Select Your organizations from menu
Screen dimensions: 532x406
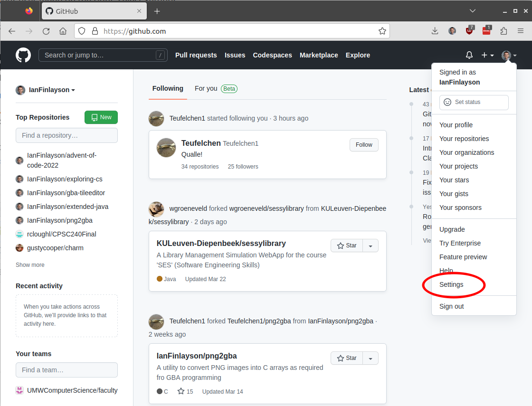coord(474,152)
